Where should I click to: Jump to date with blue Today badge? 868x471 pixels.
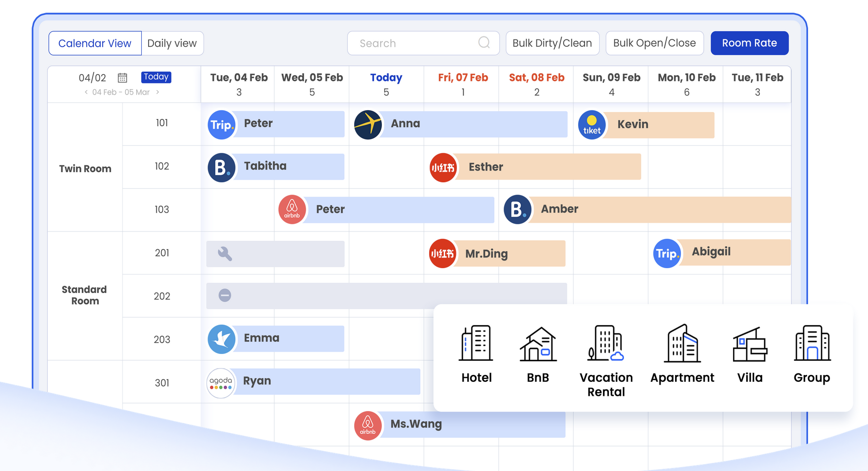[x=156, y=77]
